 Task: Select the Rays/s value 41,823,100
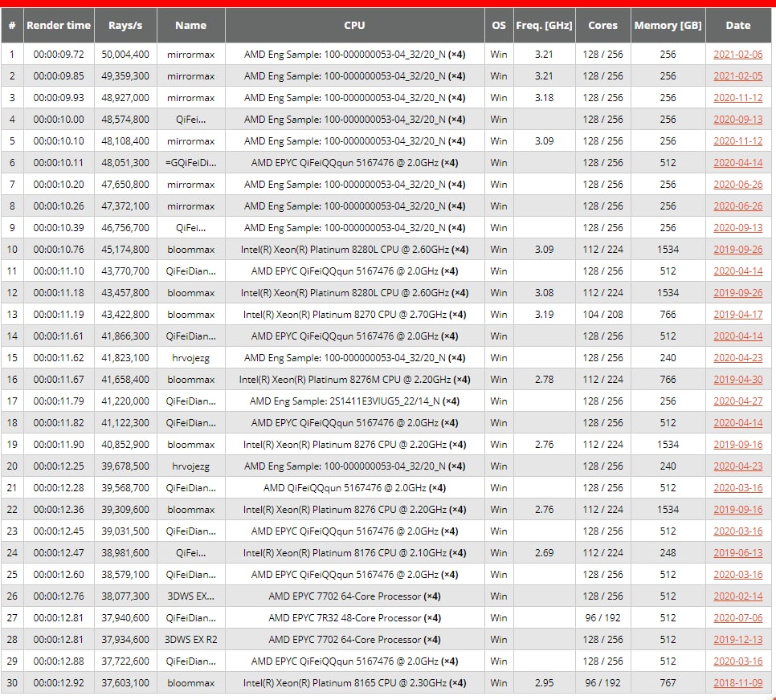tap(125, 358)
